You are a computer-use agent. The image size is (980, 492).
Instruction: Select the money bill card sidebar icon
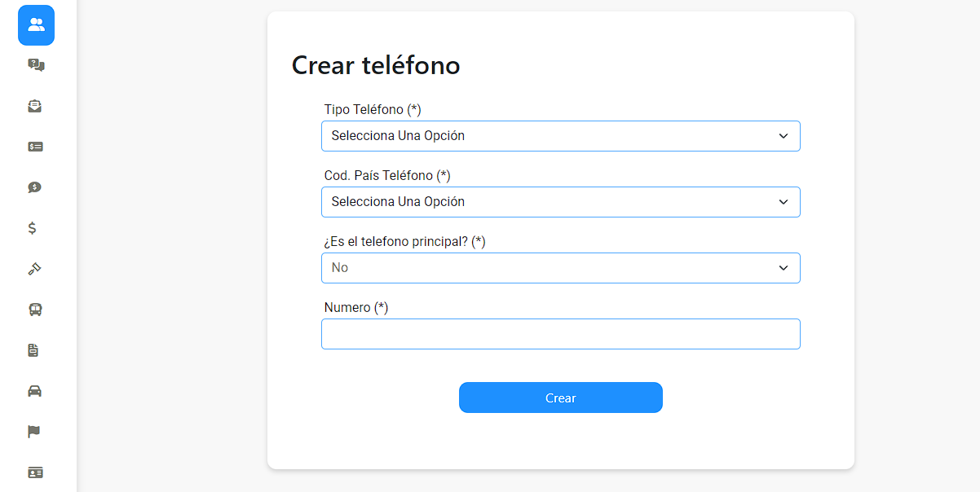click(35, 147)
